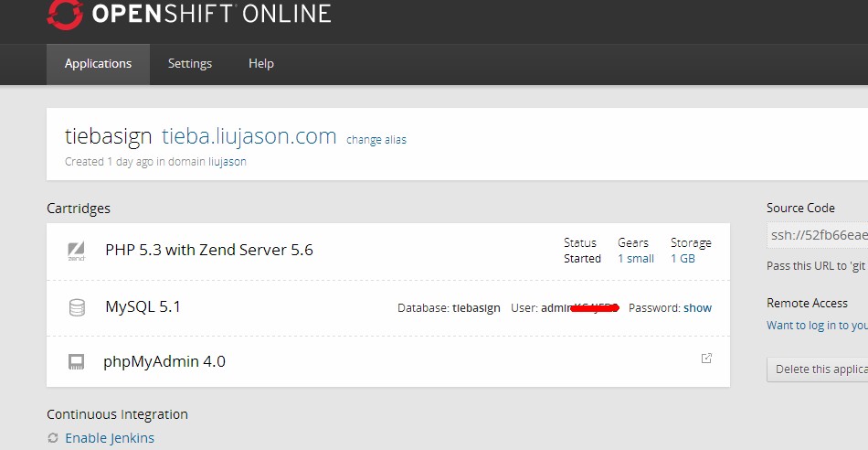Click Enable Jenkins link
Screen dimensions: 868x450
tap(110, 438)
